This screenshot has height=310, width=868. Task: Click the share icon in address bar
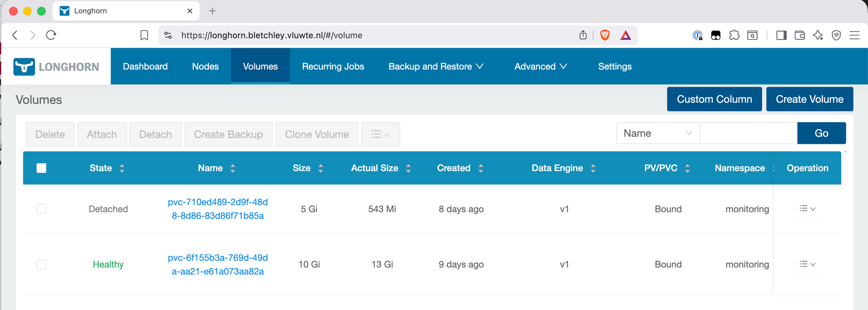(x=583, y=35)
